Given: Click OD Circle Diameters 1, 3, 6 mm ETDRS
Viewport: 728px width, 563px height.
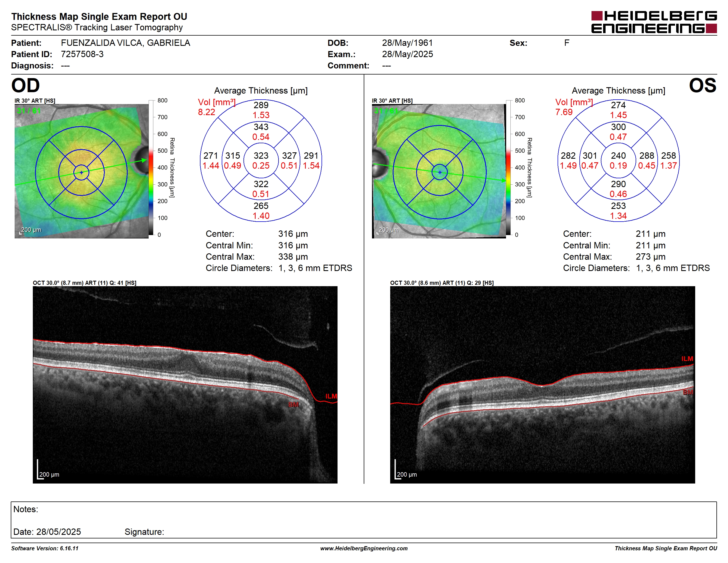Looking at the screenshot, I should click(x=315, y=268).
